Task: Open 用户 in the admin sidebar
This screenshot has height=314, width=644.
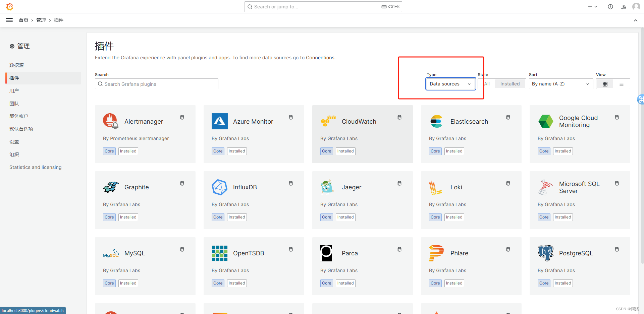Action: (x=14, y=91)
